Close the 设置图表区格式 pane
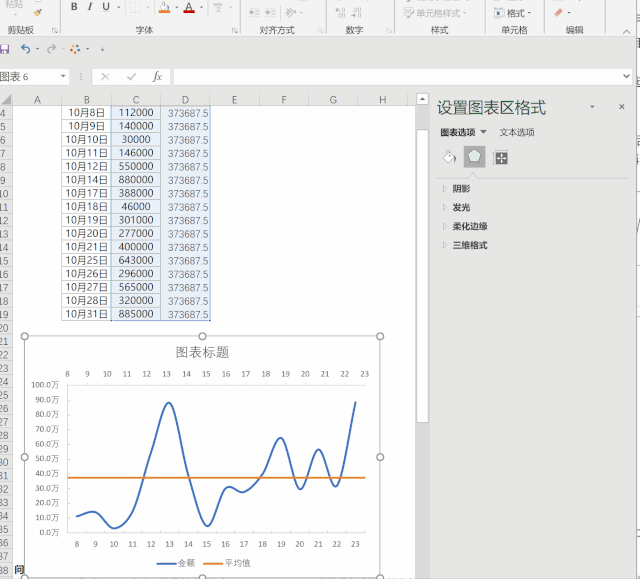This screenshot has width=640, height=579. (x=622, y=107)
